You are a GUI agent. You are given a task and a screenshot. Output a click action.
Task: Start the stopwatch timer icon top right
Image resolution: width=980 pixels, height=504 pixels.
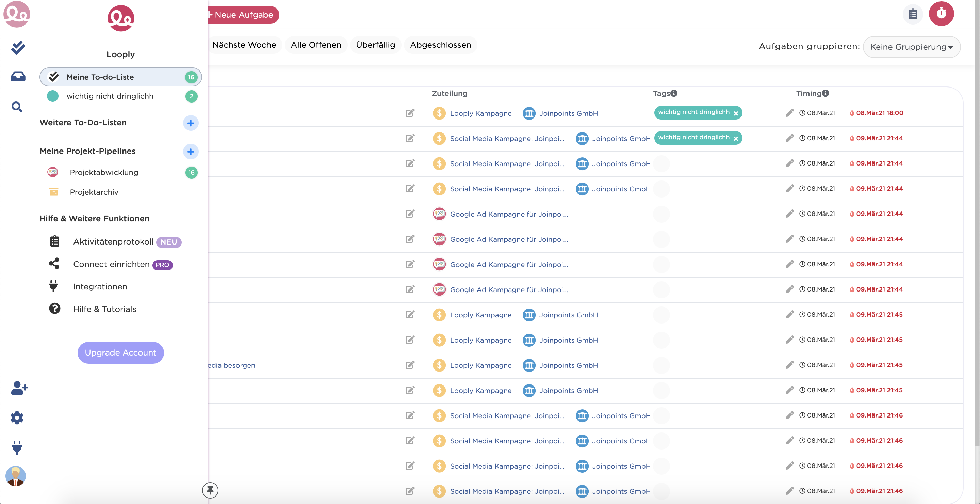941,14
